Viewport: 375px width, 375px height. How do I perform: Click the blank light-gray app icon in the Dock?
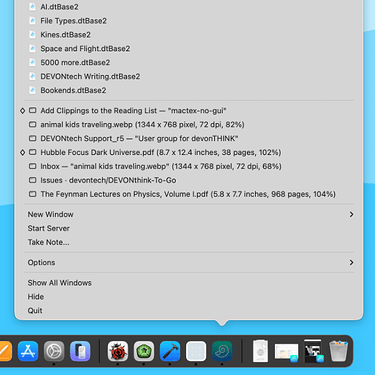coord(196,351)
